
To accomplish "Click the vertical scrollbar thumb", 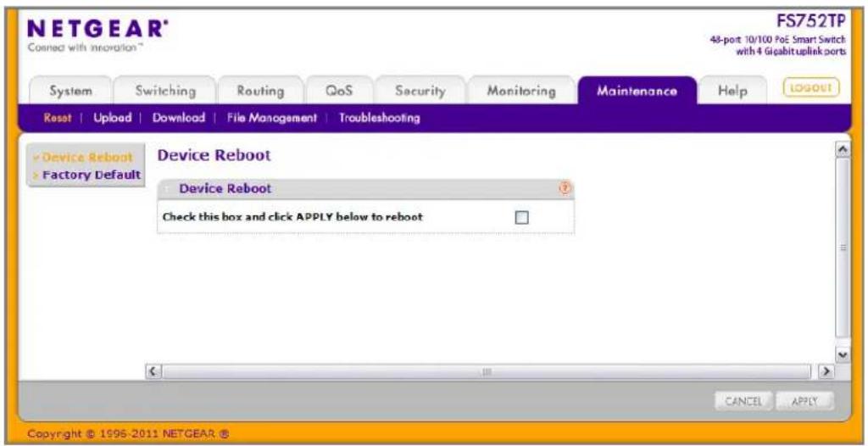I will click(843, 248).
